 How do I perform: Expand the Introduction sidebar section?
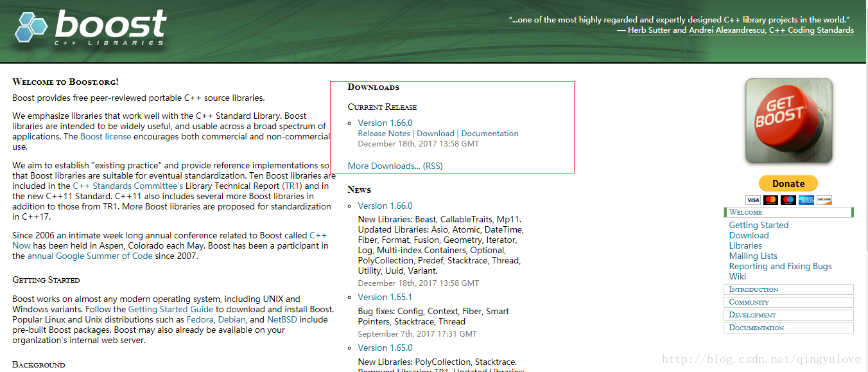(788, 289)
